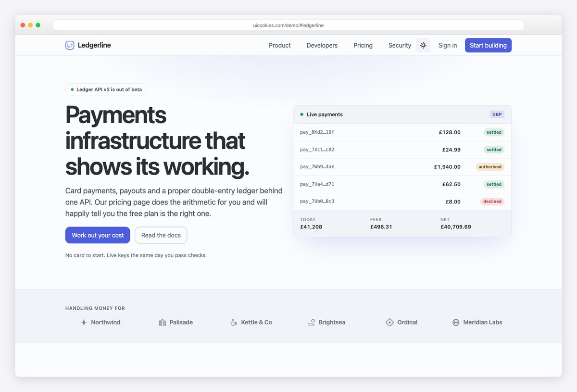Click the Brightsea company name
The width and height of the screenshot is (577, 392).
point(332,322)
